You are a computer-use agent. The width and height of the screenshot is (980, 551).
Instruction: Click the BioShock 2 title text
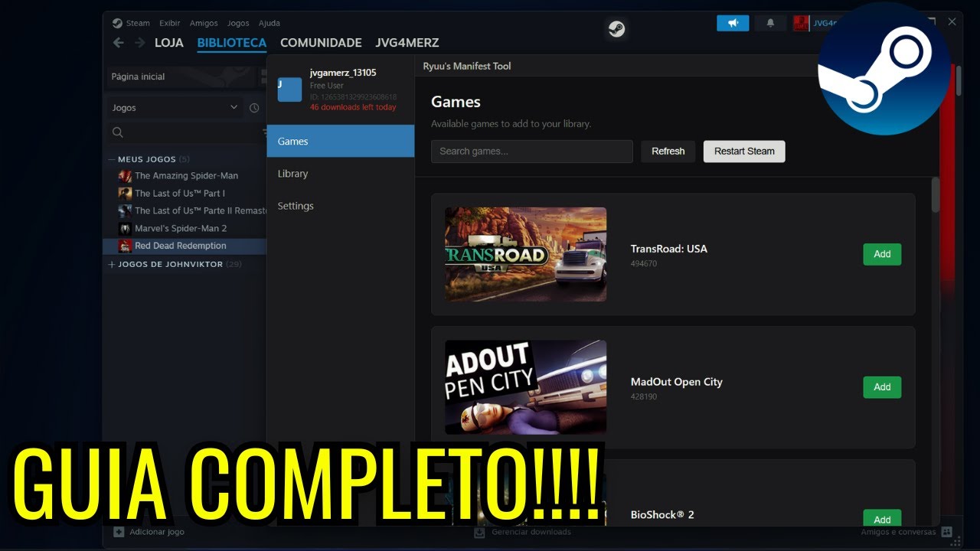(662, 515)
